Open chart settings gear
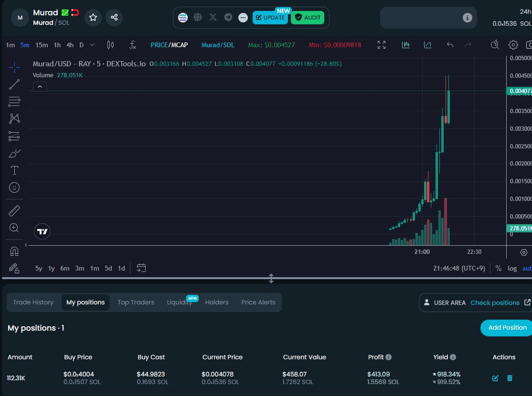 tap(513, 45)
